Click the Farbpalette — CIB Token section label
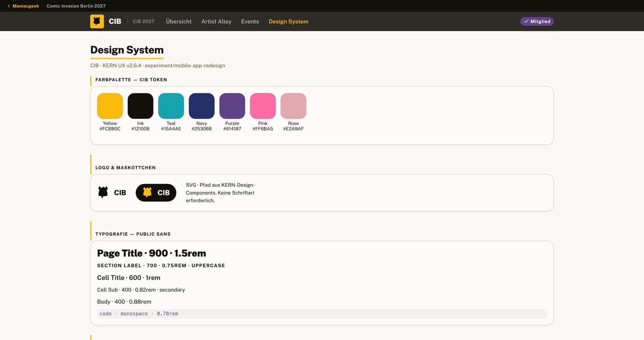The height and width of the screenshot is (340, 644). tap(131, 80)
